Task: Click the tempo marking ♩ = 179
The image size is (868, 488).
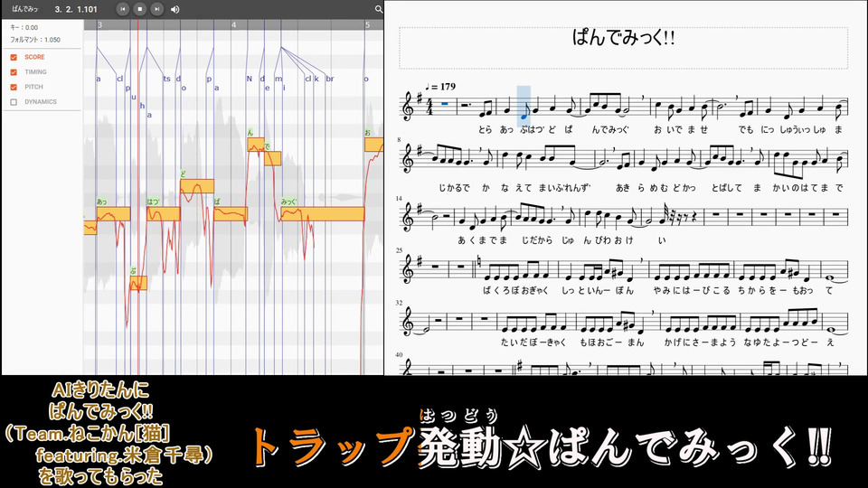Action: pyautogui.click(x=440, y=87)
